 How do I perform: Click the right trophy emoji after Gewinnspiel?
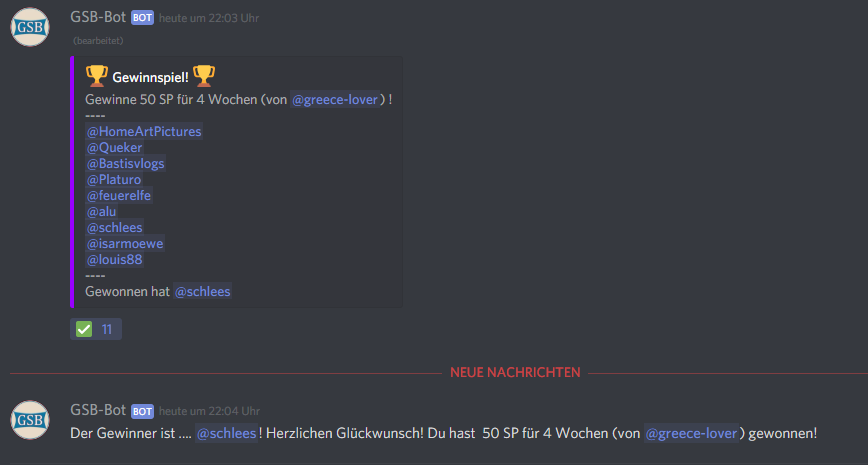(204, 76)
